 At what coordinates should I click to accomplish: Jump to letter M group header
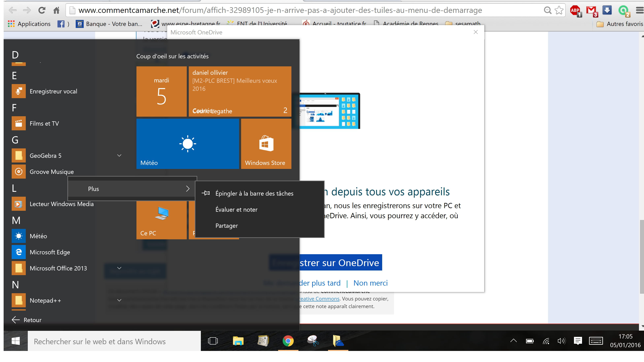[x=16, y=220]
